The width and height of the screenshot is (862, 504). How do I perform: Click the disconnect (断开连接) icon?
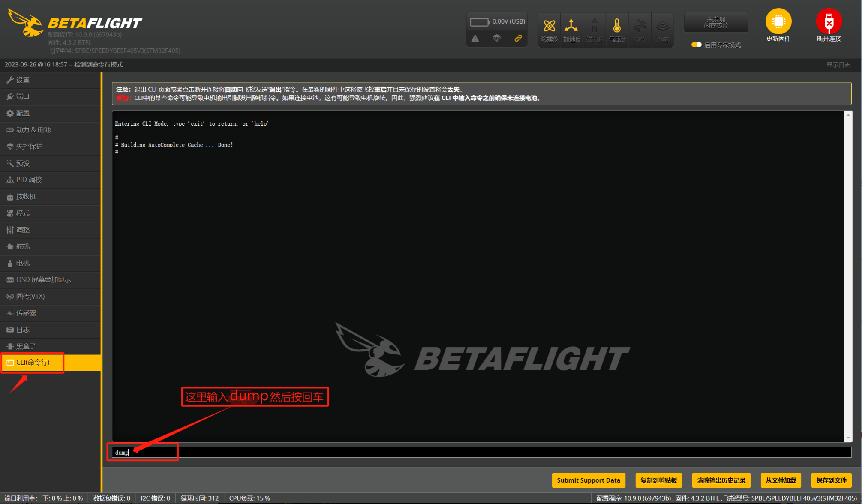(828, 22)
